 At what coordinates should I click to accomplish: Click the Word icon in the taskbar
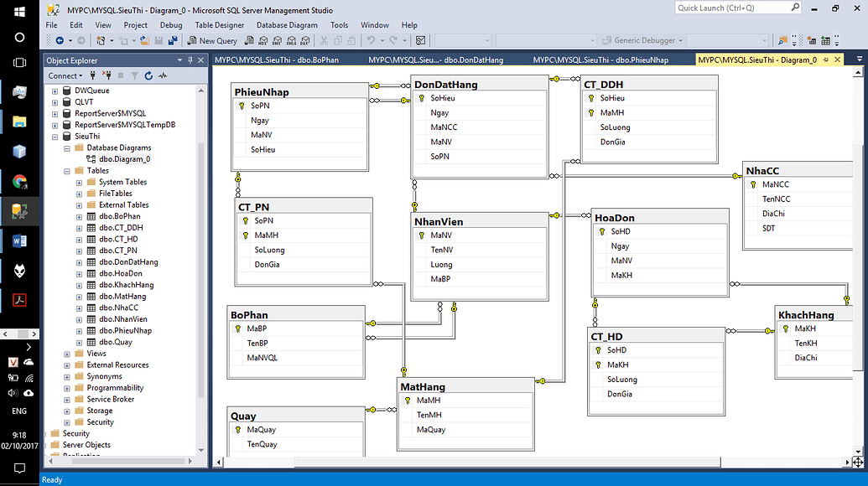click(x=20, y=240)
